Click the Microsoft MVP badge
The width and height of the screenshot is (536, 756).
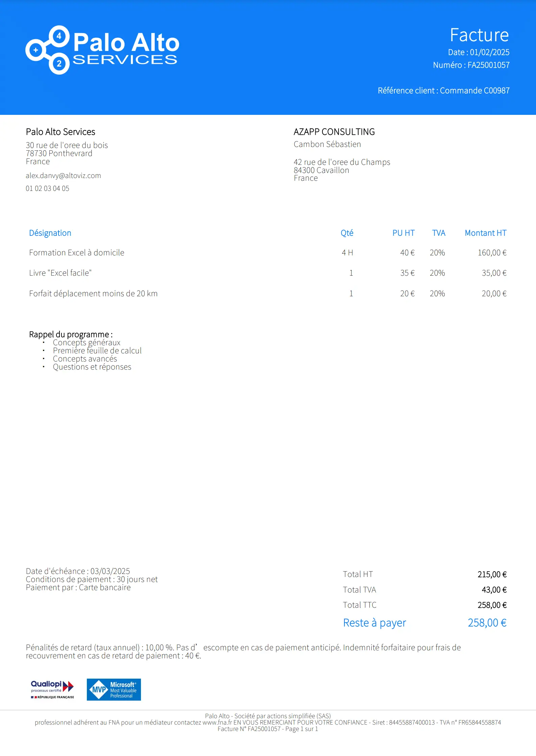click(114, 689)
